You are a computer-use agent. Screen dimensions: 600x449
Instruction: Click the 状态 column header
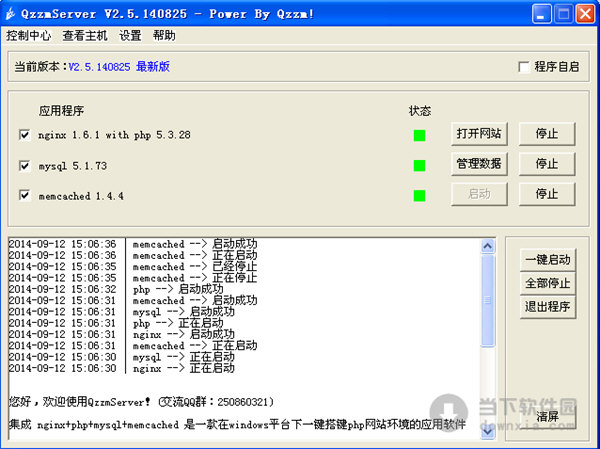(420, 111)
